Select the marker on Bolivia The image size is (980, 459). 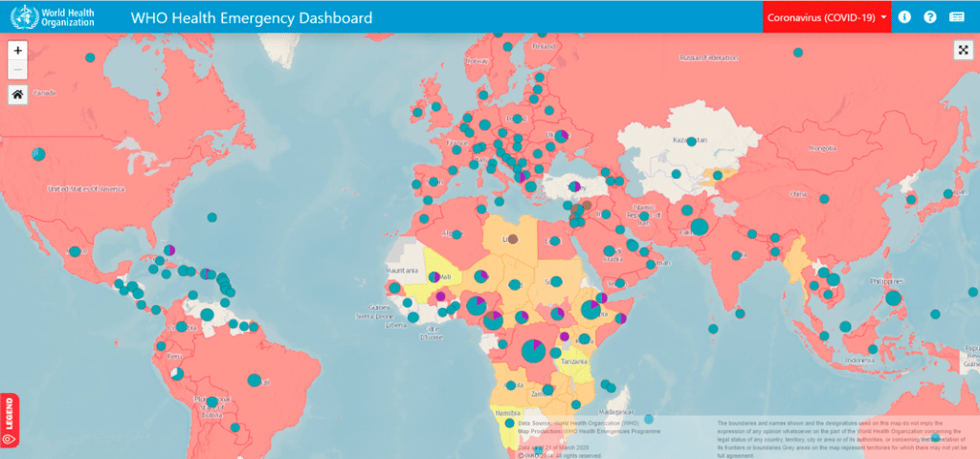click(212, 402)
